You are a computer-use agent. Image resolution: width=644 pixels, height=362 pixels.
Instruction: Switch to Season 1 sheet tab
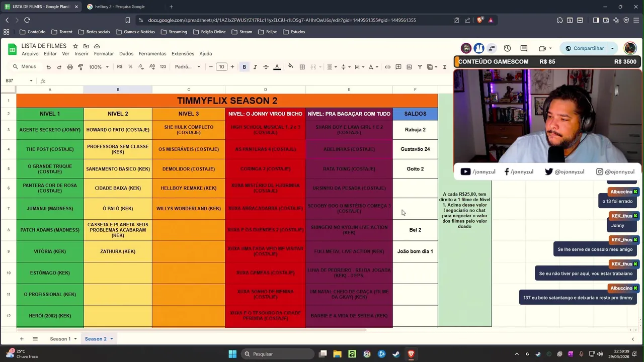point(60,339)
